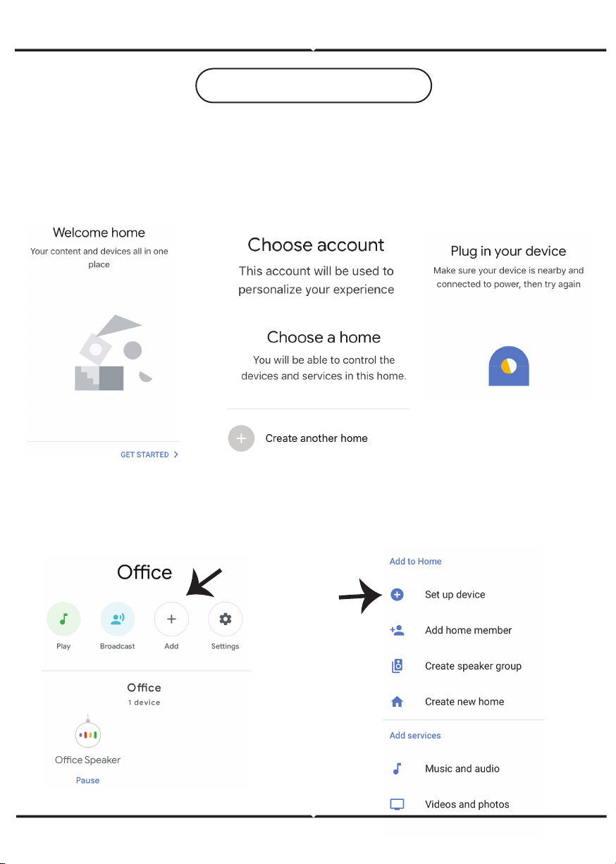Select the Add services section header

pyautogui.click(x=415, y=736)
